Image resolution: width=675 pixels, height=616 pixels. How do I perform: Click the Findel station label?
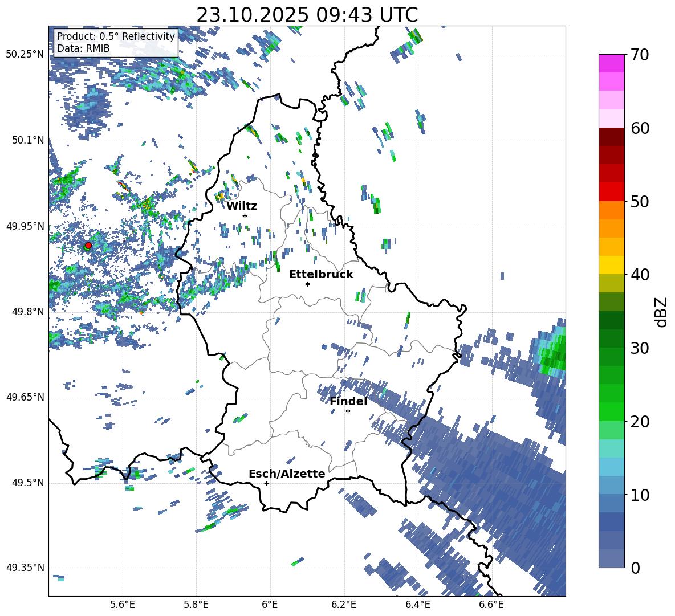(348, 401)
